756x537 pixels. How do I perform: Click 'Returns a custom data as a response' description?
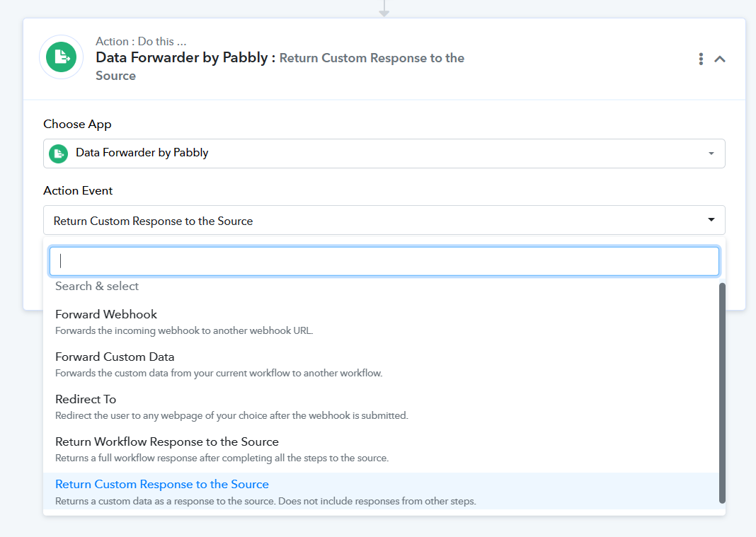265,502
